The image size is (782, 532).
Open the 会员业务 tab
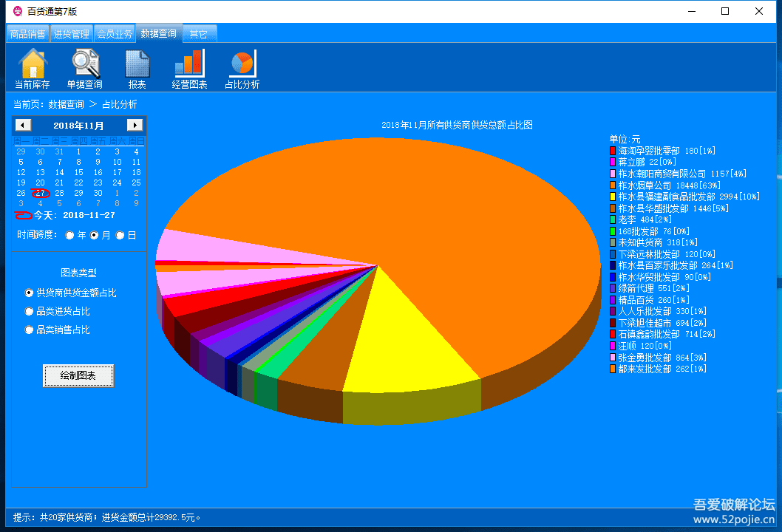115,34
